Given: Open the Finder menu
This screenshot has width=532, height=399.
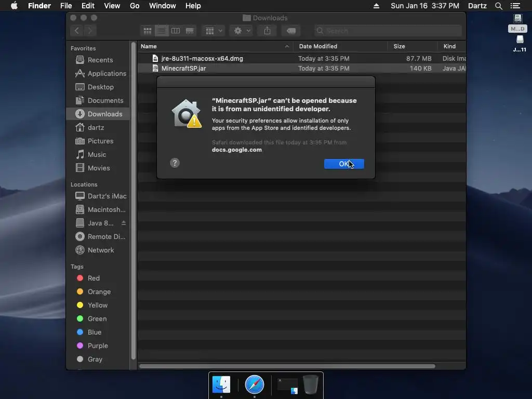Looking at the screenshot, I should pos(39,6).
